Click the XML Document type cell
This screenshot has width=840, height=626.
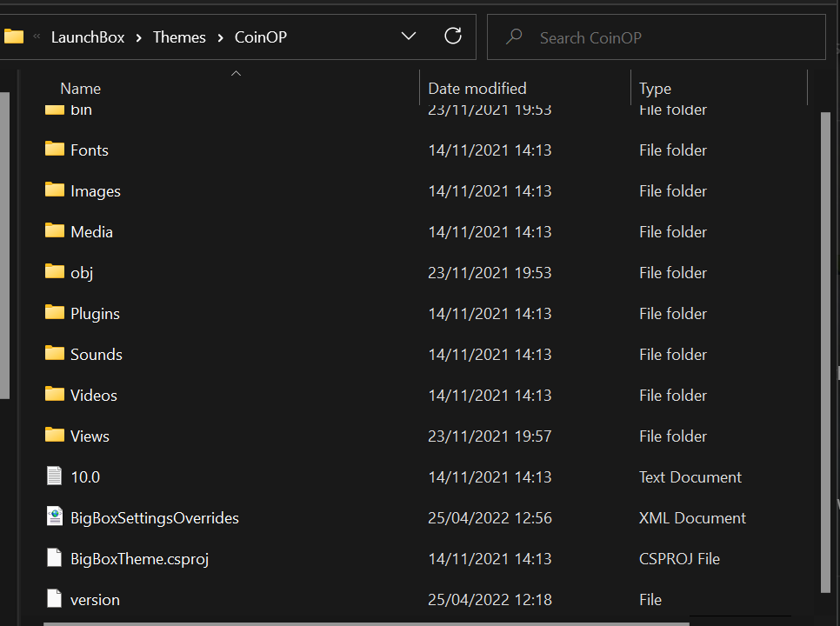coord(692,518)
